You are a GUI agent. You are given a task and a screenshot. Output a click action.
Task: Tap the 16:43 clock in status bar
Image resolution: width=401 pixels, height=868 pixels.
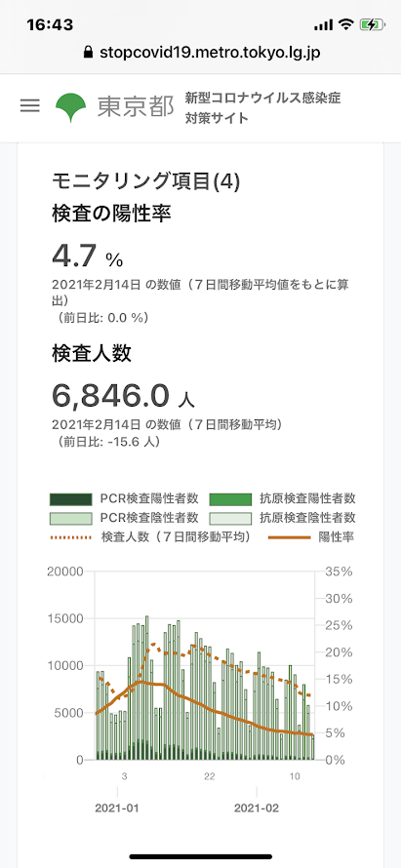click(x=50, y=25)
